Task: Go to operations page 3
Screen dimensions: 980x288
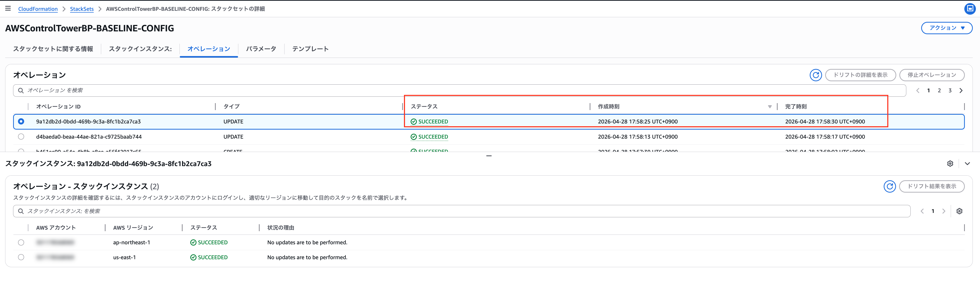Action: [x=950, y=91]
